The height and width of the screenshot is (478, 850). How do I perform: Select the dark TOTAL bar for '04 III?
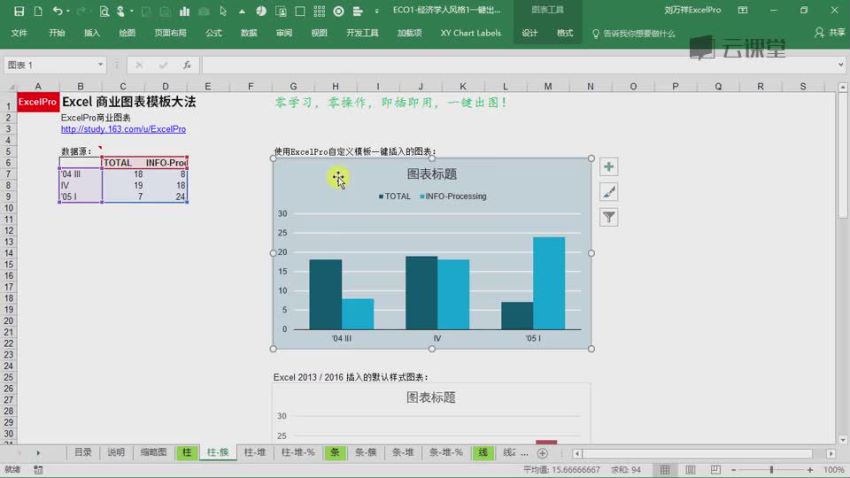click(325, 294)
